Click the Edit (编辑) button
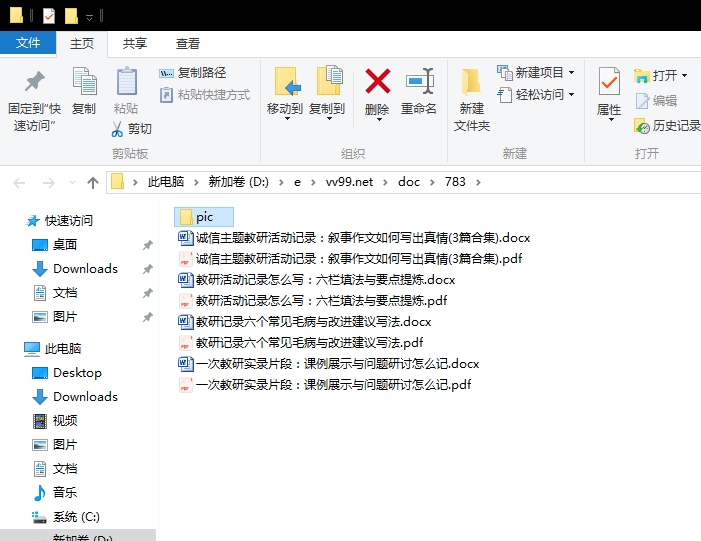701x541 pixels. pyautogui.click(x=656, y=101)
